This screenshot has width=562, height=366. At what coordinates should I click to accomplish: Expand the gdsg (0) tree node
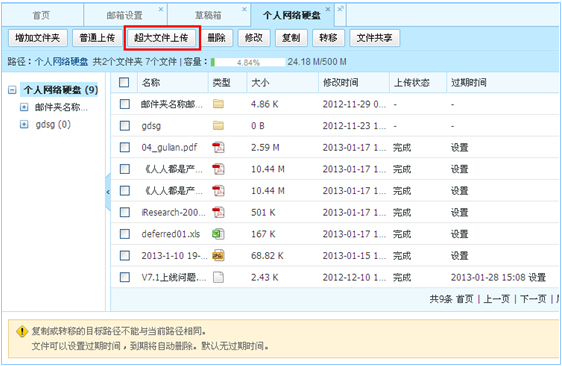coord(24,124)
